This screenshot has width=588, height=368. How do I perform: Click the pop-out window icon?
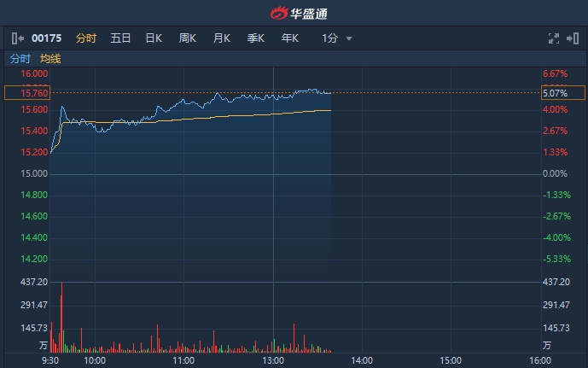point(573,38)
